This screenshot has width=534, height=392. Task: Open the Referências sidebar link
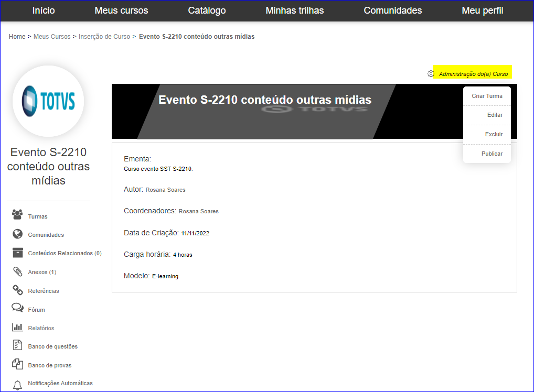click(x=43, y=291)
